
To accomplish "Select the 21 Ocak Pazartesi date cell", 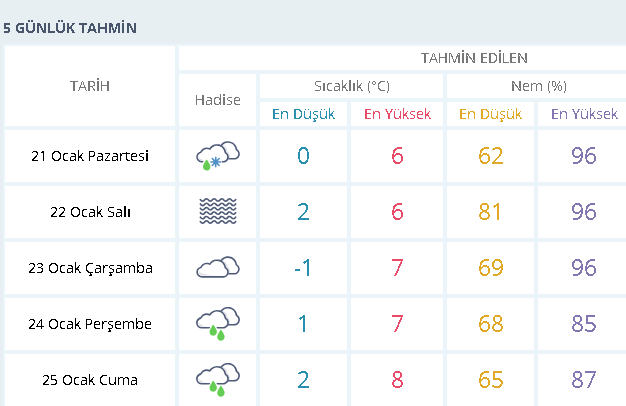I will click(x=90, y=156).
